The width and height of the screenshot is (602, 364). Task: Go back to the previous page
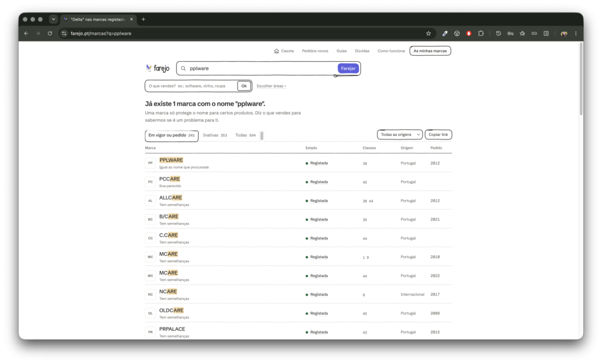(x=26, y=34)
